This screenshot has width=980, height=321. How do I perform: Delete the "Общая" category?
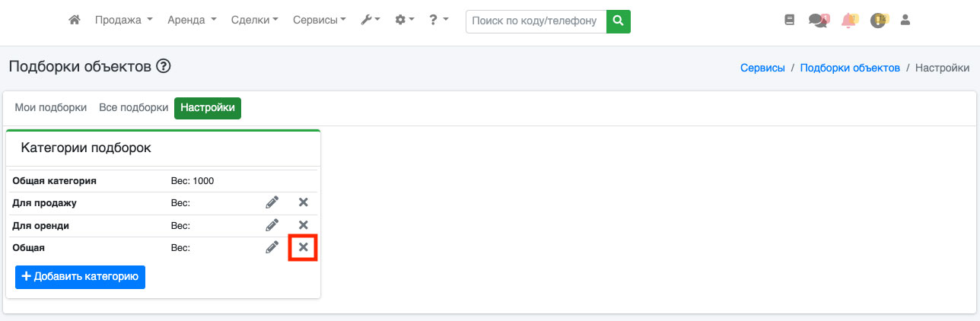click(303, 247)
